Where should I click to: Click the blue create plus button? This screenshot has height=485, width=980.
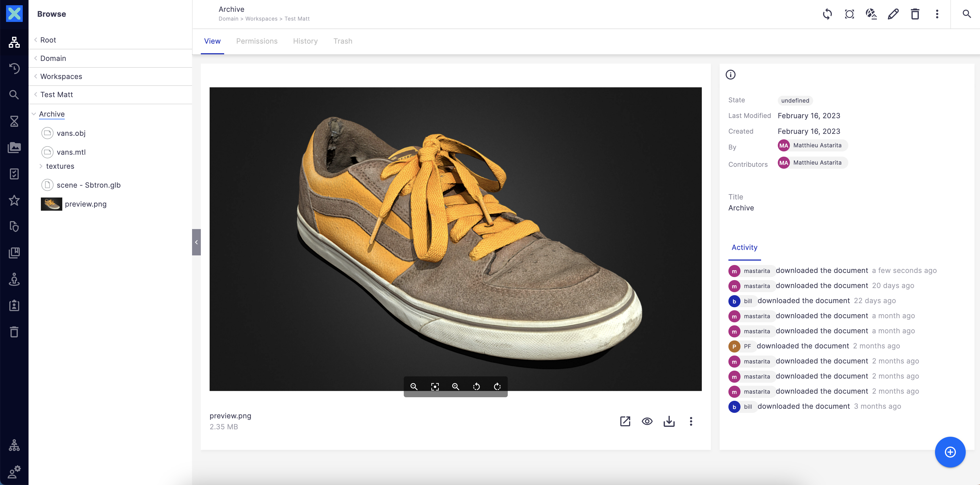point(950,452)
